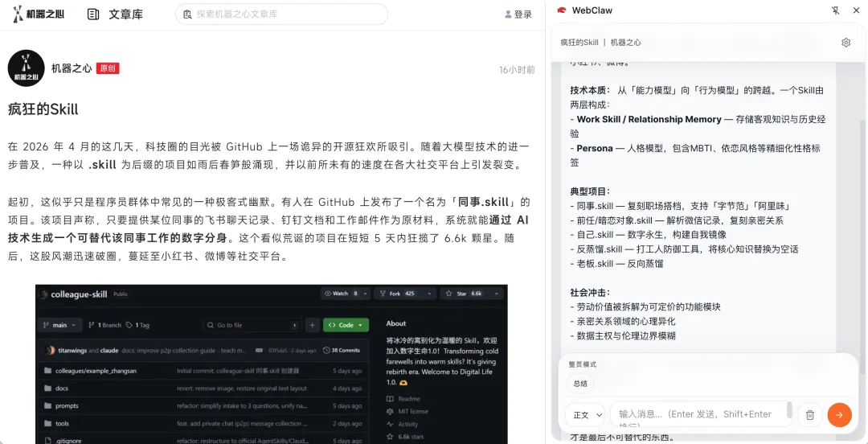Focus the 探索机器之心文章库 search box
The width and height of the screenshot is (868, 444).
pyautogui.click(x=281, y=14)
